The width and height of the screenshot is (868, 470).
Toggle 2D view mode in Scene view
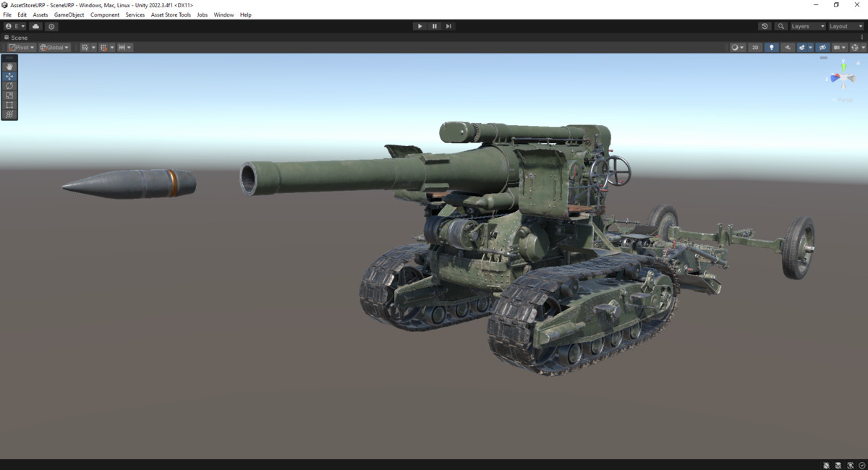(754, 47)
